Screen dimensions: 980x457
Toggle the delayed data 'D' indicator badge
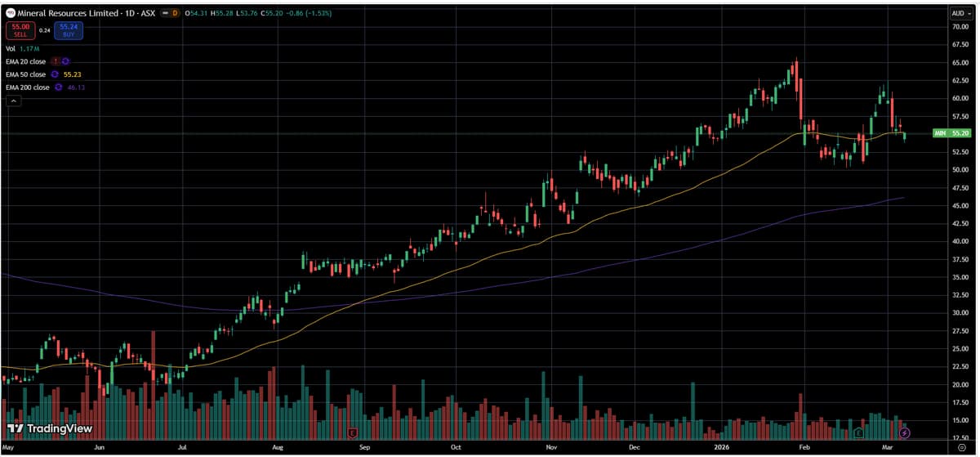[174, 13]
